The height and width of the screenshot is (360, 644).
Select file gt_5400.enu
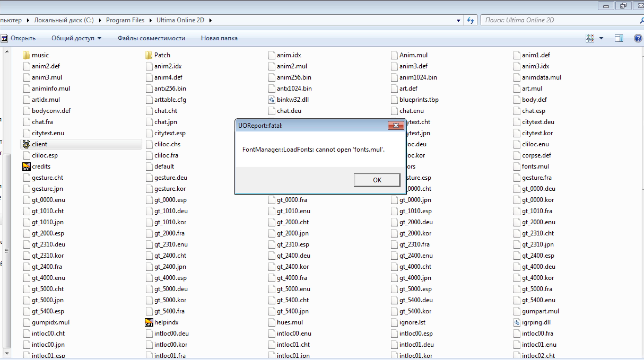(x=534, y=300)
